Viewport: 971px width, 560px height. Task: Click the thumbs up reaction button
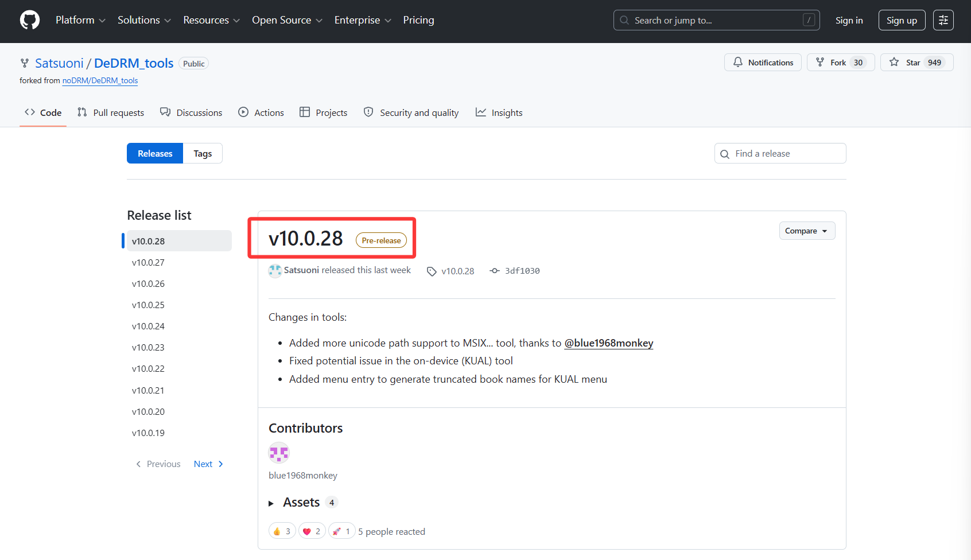(282, 531)
